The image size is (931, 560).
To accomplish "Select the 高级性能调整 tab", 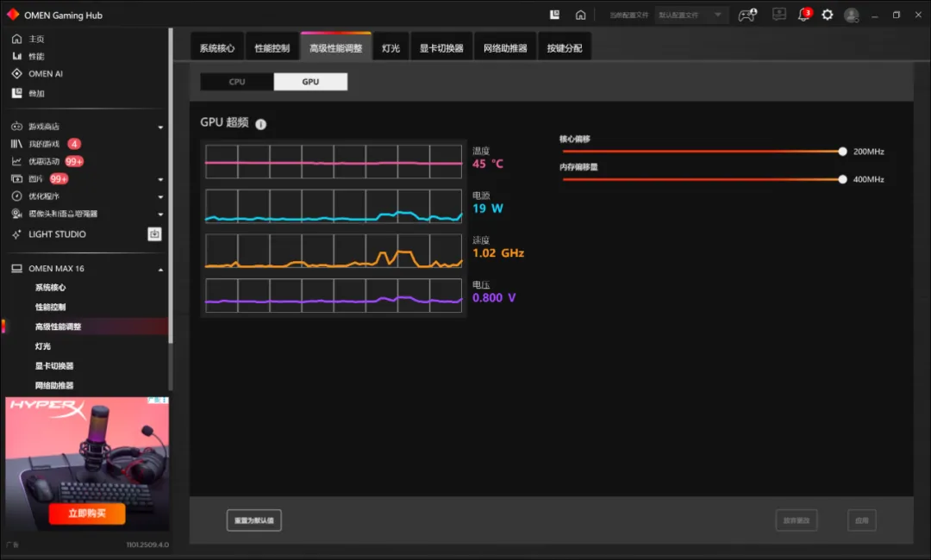I will click(336, 47).
